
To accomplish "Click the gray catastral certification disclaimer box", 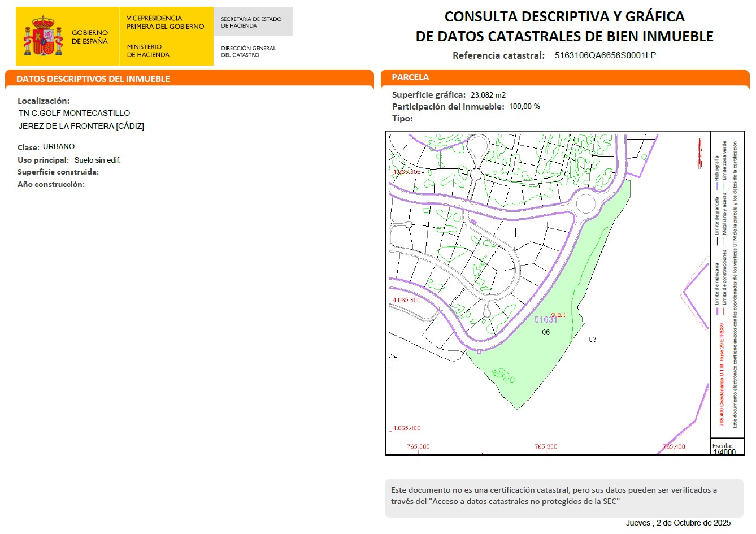I will 564,496.
